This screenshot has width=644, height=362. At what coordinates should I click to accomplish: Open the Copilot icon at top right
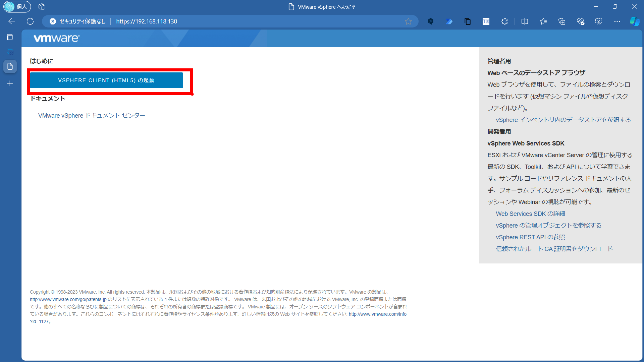(635, 21)
